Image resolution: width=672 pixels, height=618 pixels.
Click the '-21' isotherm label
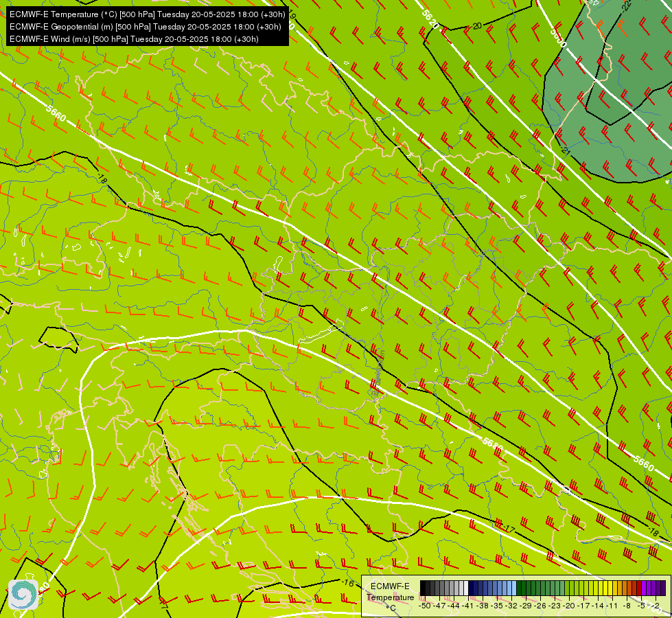[566, 151]
